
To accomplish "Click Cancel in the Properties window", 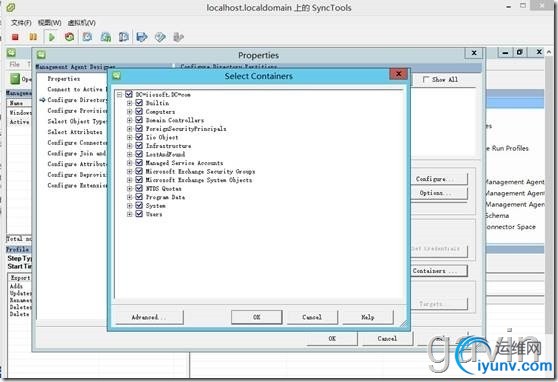I will (x=387, y=338).
